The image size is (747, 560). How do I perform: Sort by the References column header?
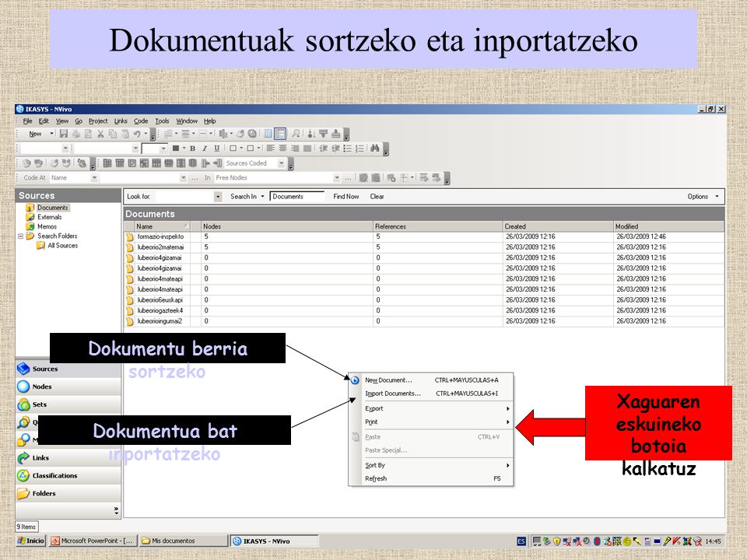tap(438, 226)
